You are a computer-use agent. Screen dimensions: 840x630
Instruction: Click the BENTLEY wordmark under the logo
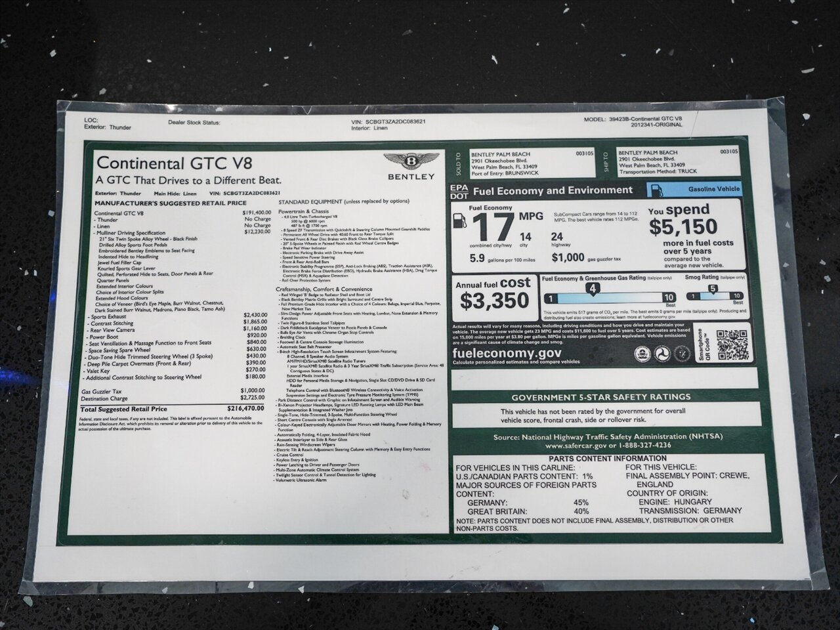[411, 177]
